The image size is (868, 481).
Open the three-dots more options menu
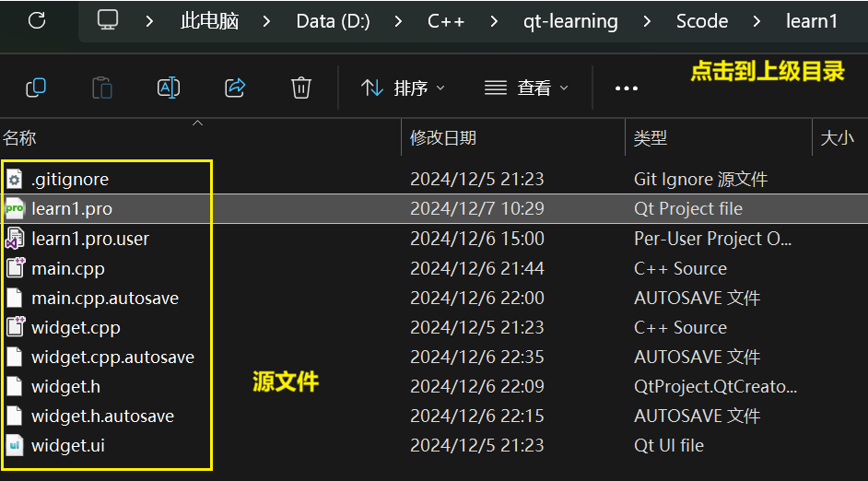pyautogui.click(x=627, y=88)
